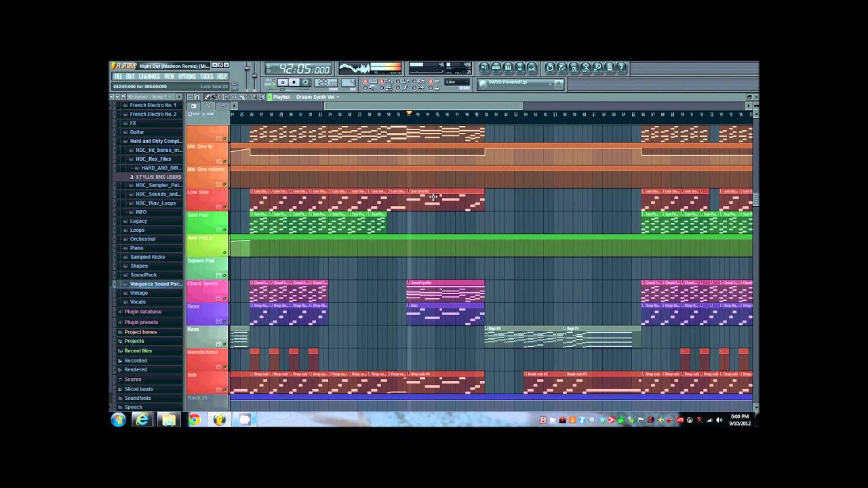Click the help question mark icon

[621, 68]
